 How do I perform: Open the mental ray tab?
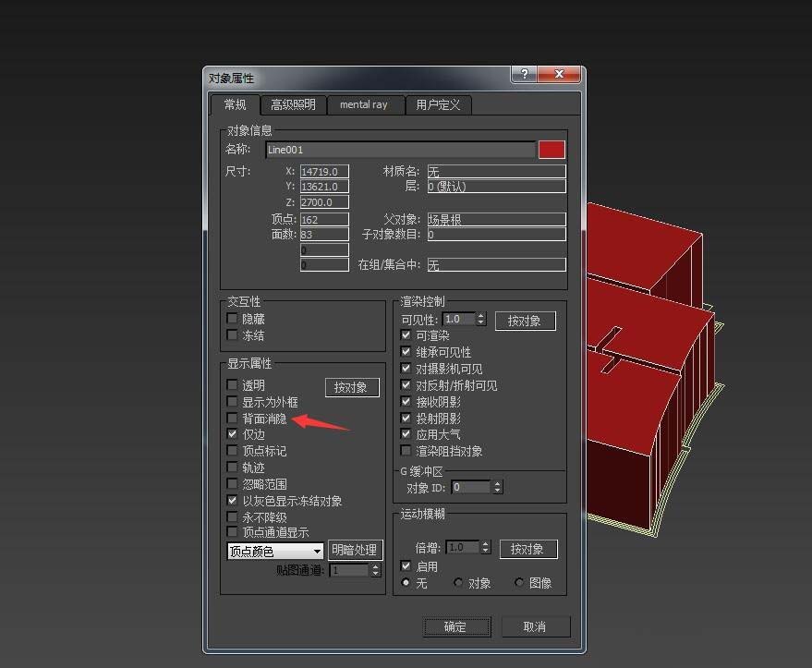click(366, 104)
